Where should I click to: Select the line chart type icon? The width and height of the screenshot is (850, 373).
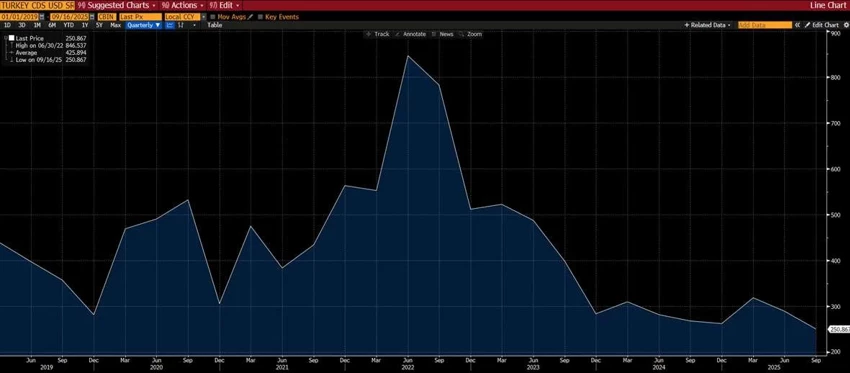pyautogui.click(x=170, y=25)
